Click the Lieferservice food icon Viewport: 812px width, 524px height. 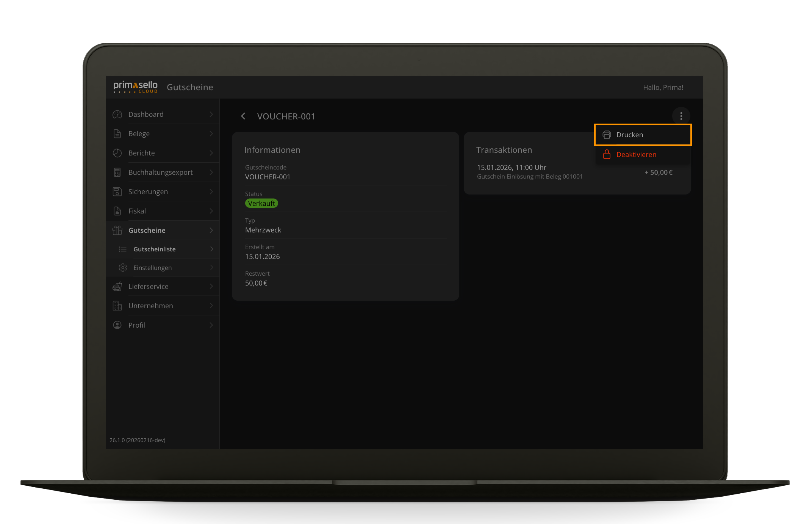(117, 286)
